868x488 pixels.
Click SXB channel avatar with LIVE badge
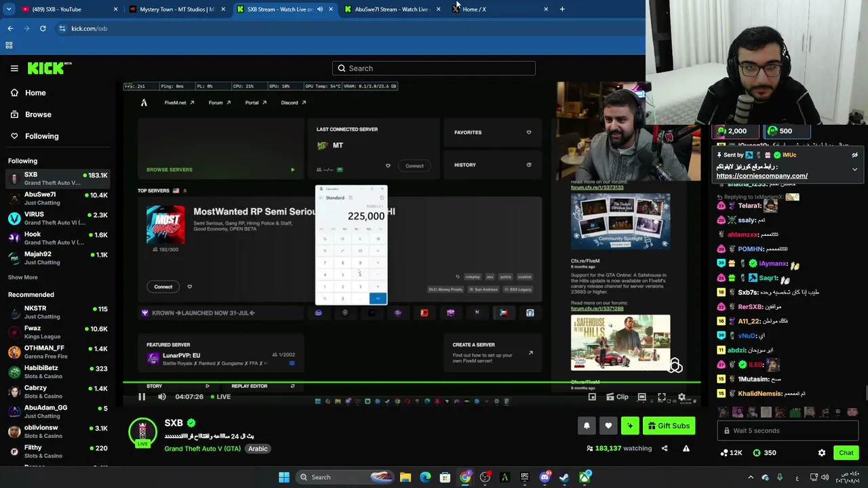[142, 433]
